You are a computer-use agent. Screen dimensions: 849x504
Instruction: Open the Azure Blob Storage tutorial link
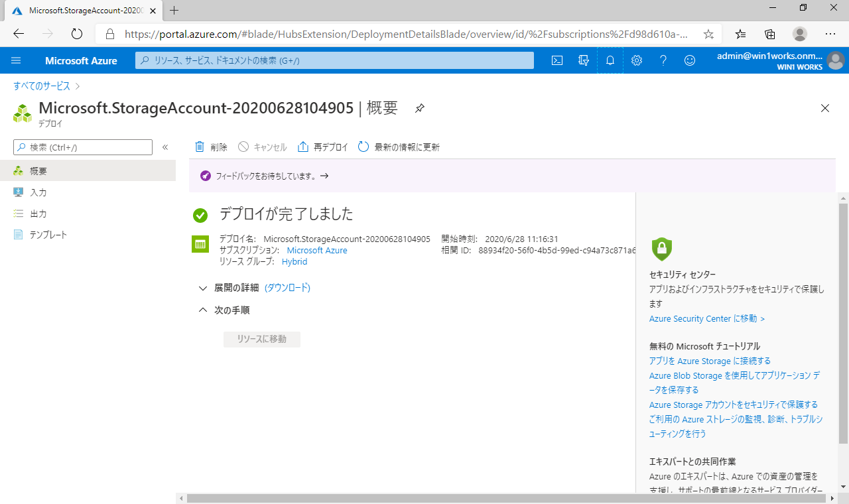(x=735, y=383)
